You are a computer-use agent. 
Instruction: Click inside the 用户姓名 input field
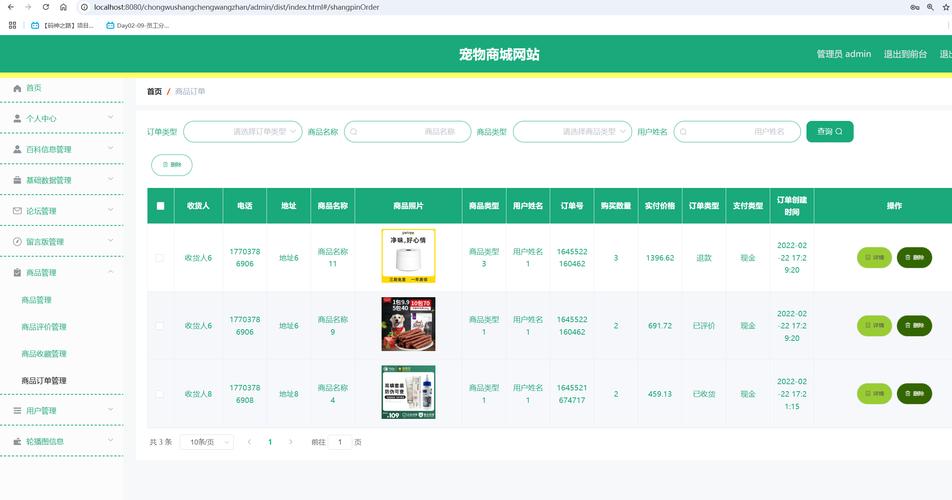(737, 131)
